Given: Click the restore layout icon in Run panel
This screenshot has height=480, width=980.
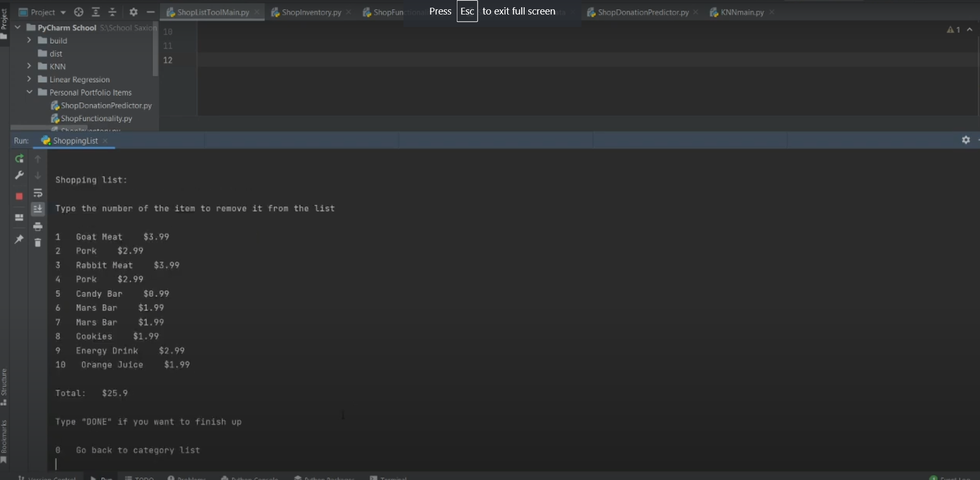Looking at the screenshot, I should click(19, 217).
